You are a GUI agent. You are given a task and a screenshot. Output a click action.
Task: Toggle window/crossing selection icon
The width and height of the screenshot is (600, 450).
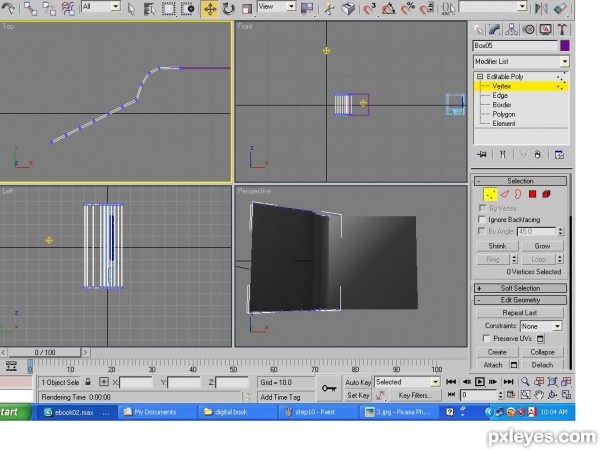tap(188, 8)
